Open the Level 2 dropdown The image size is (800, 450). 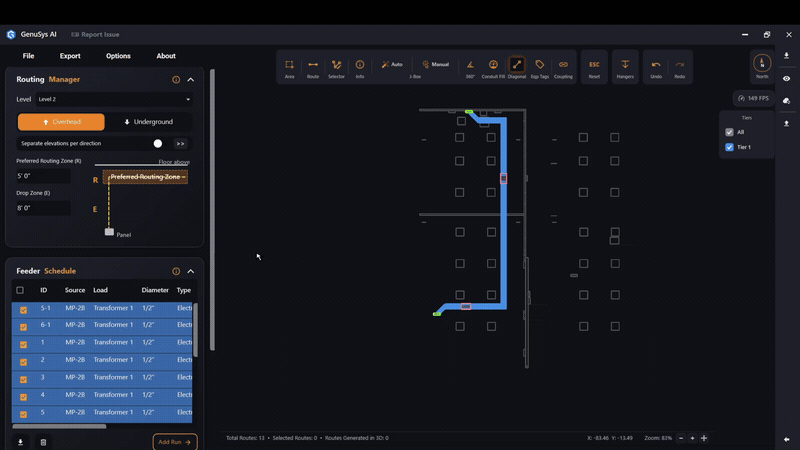click(x=114, y=99)
